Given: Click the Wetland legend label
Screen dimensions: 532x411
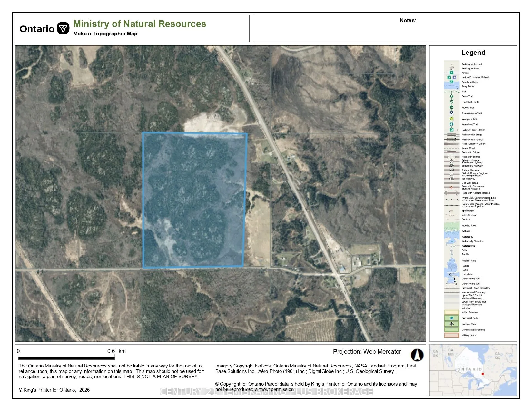Looking at the screenshot, I should click(466, 231).
